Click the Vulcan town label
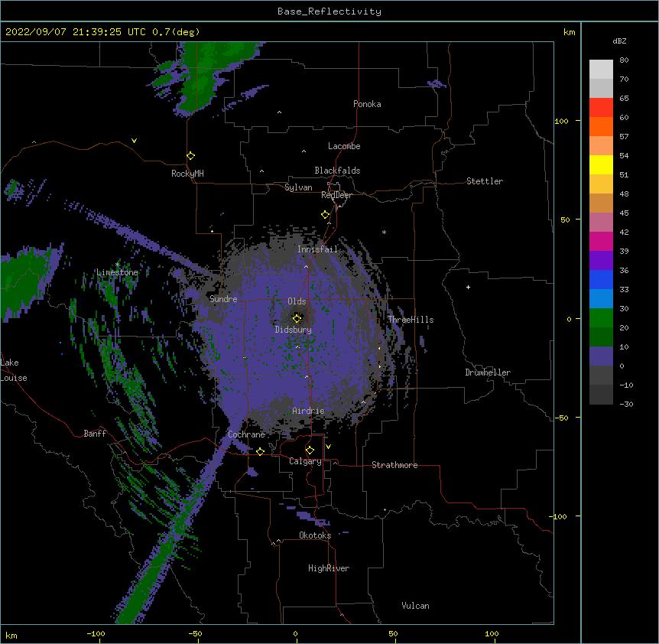Image resolution: width=659 pixels, height=644 pixels. tap(415, 606)
